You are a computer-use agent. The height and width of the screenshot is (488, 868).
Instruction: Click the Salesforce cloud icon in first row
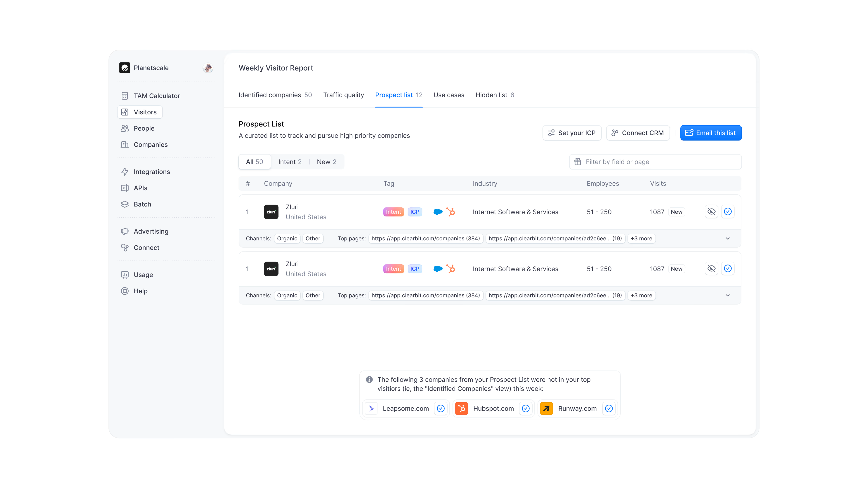point(438,212)
